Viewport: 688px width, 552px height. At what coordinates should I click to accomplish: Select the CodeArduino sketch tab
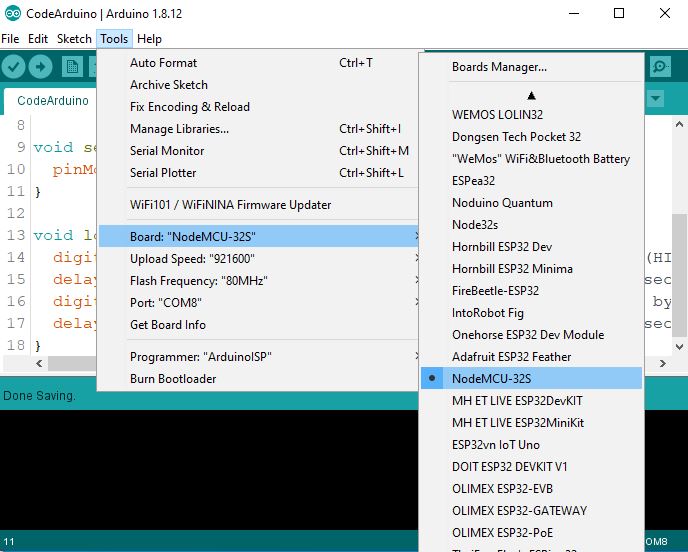[x=53, y=100]
